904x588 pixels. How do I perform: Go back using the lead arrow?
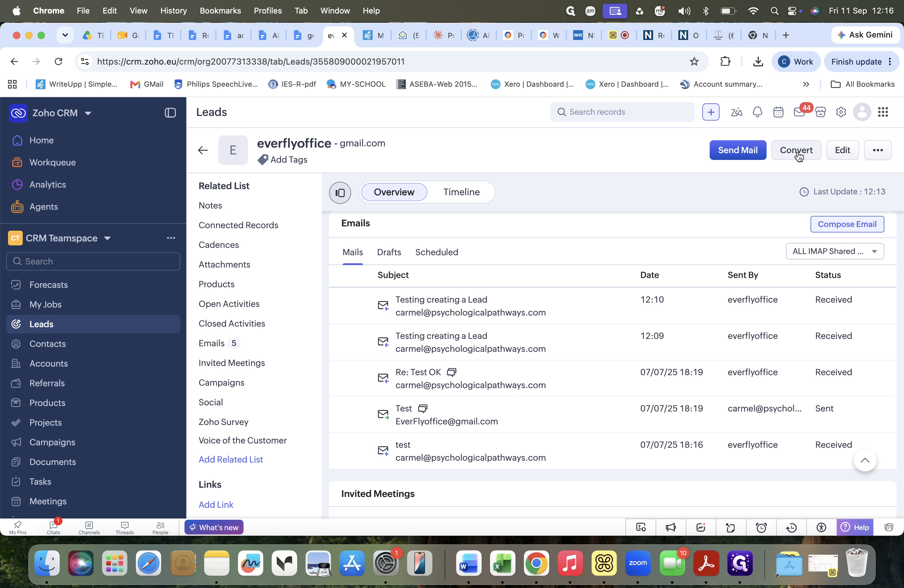(x=203, y=150)
